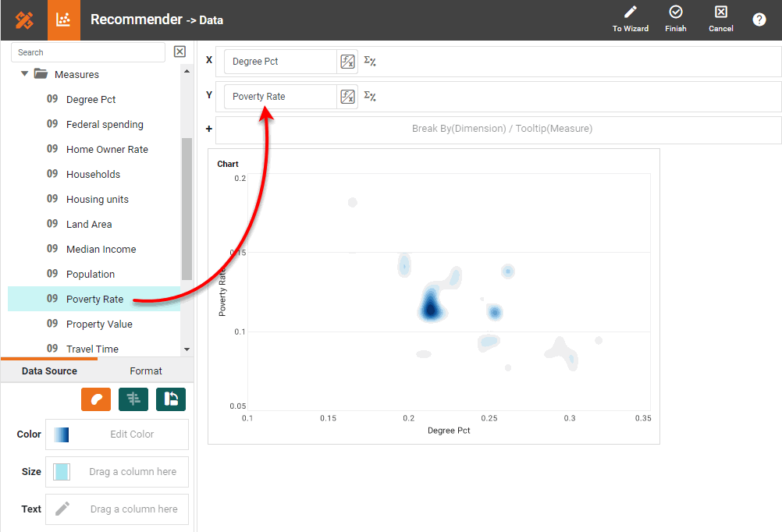
Task: Collapse the Measures folder
Action: pyautogui.click(x=25, y=74)
